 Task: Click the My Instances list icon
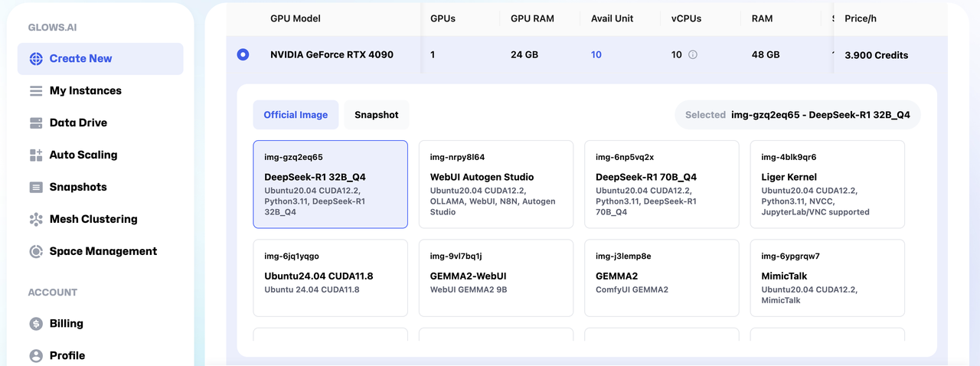(36, 91)
